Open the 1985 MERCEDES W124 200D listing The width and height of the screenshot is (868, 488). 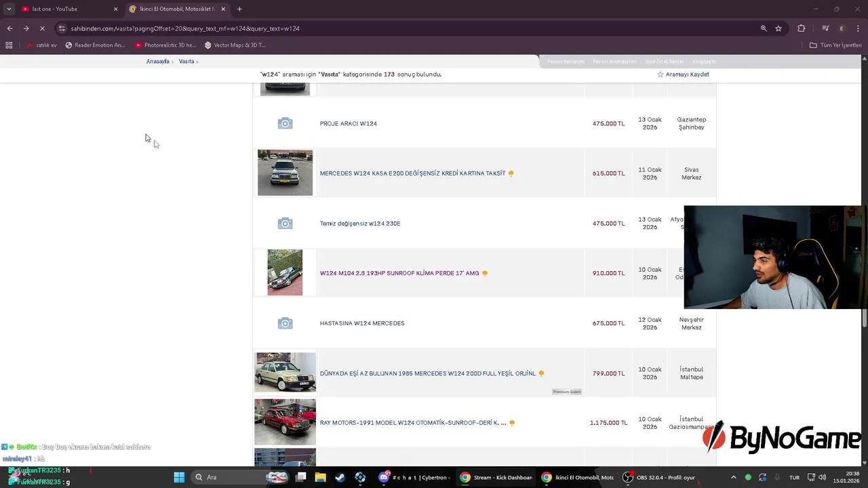pos(428,373)
